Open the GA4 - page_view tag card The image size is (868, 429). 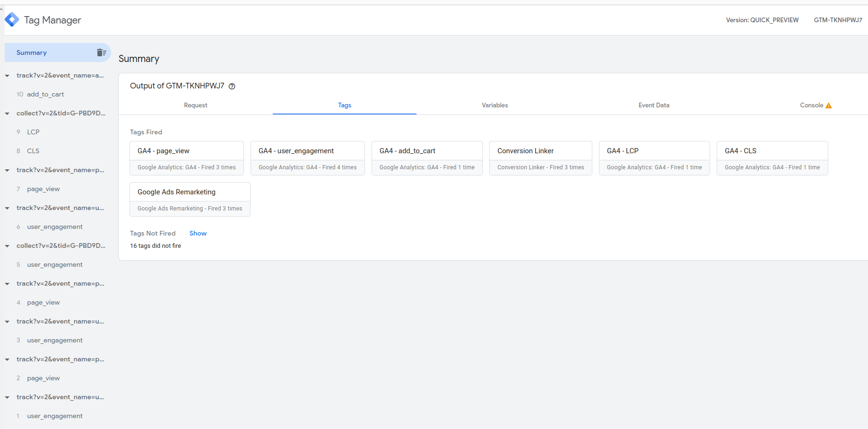(x=186, y=158)
